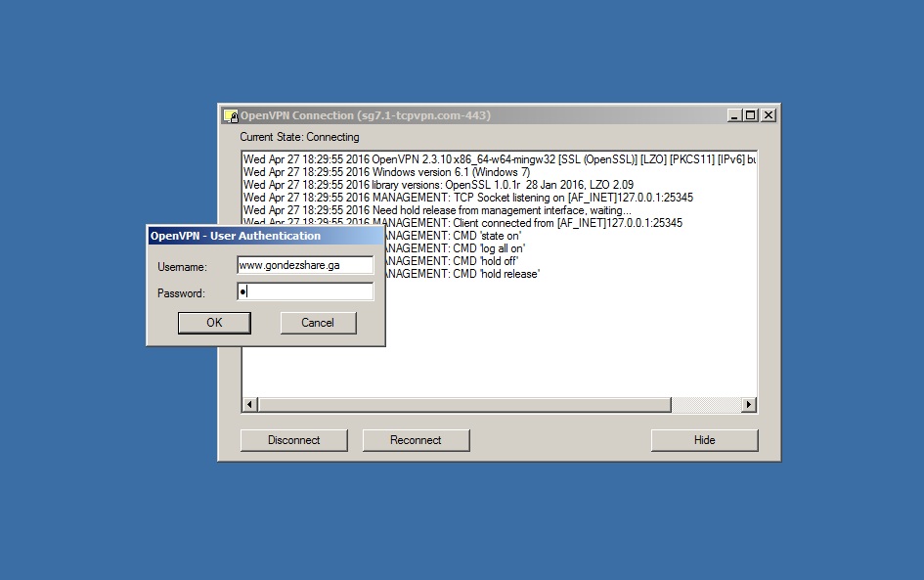Screen dimensions: 924x580
Task: Click the Reconnect button
Action: pos(416,440)
